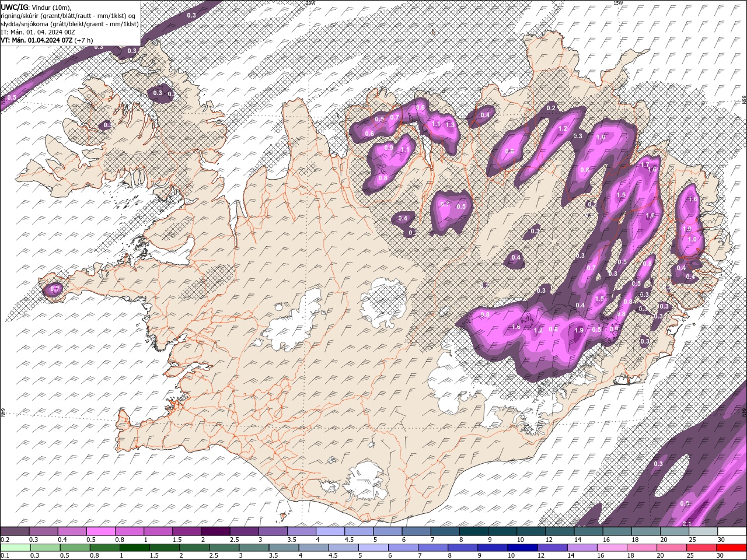Click the 'slydda/snjókoma' legend description line
Viewport: 747px width, 560px height.
(69, 23)
